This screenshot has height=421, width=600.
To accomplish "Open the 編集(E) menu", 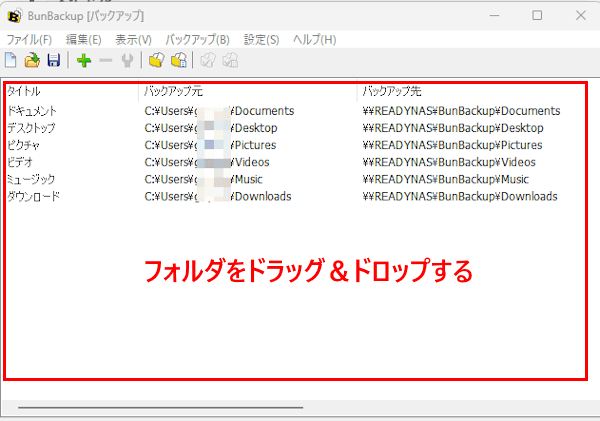I will [x=83, y=39].
